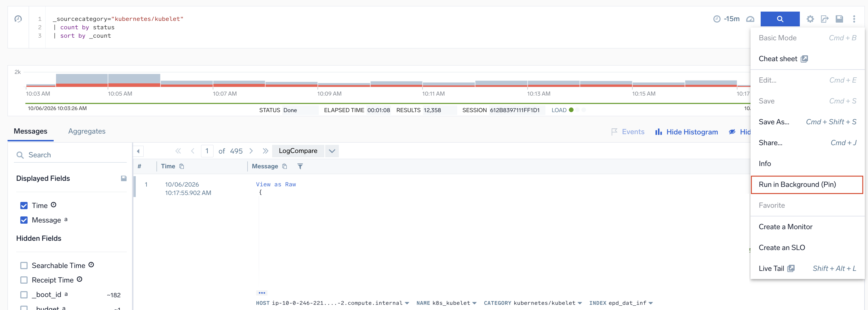Screen dimensions: 868x310
Task: Click the histogram bar at 10:05 AM
Action: (x=134, y=81)
